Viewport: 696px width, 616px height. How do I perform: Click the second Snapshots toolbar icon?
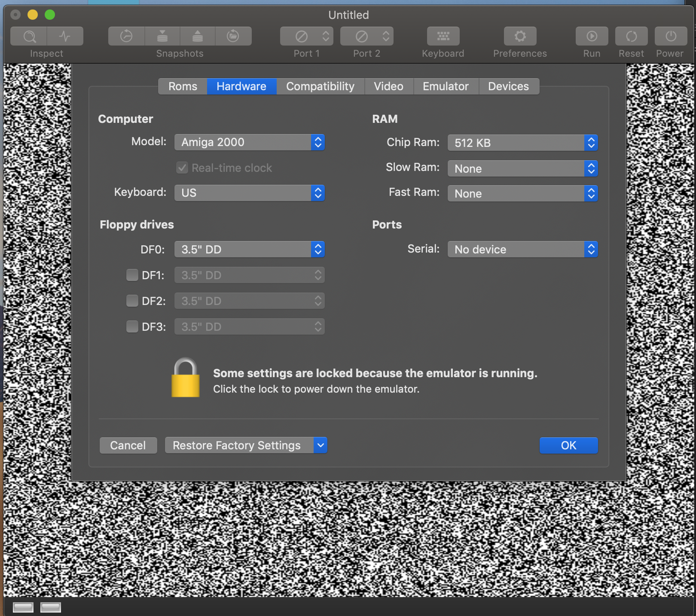click(x=162, y=37)
